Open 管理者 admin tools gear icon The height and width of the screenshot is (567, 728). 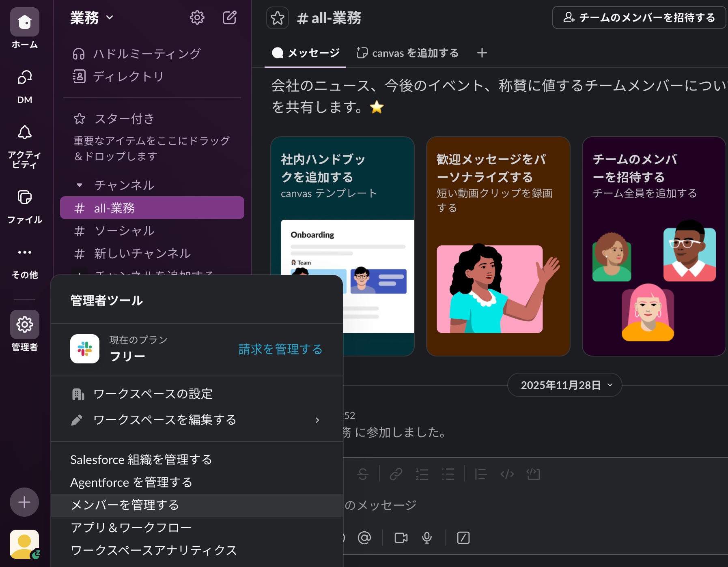point(24,324)
